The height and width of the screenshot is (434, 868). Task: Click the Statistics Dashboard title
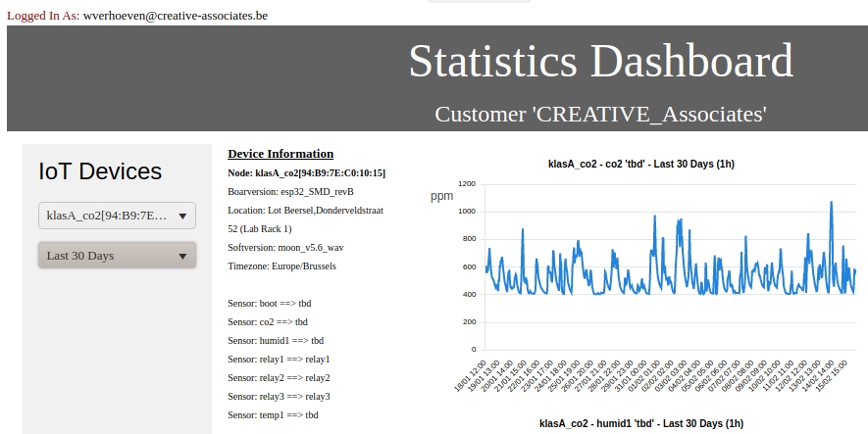(600, 62)
